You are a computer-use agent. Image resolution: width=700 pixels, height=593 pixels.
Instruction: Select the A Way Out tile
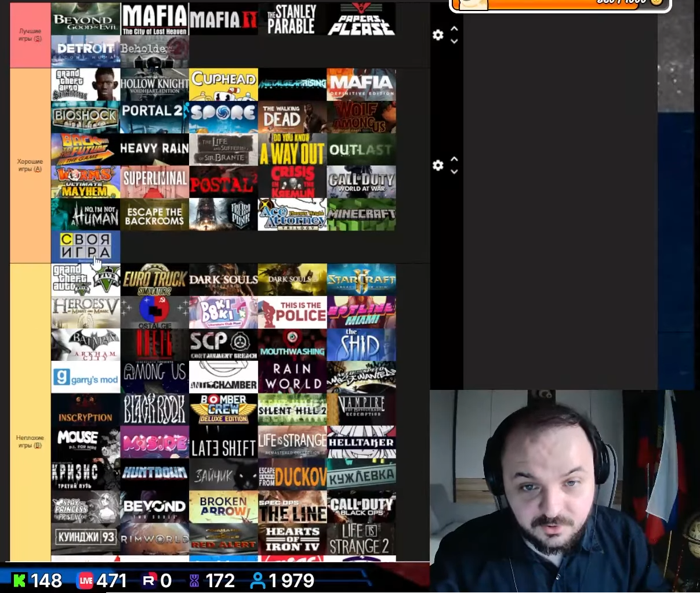click(292, 150)
